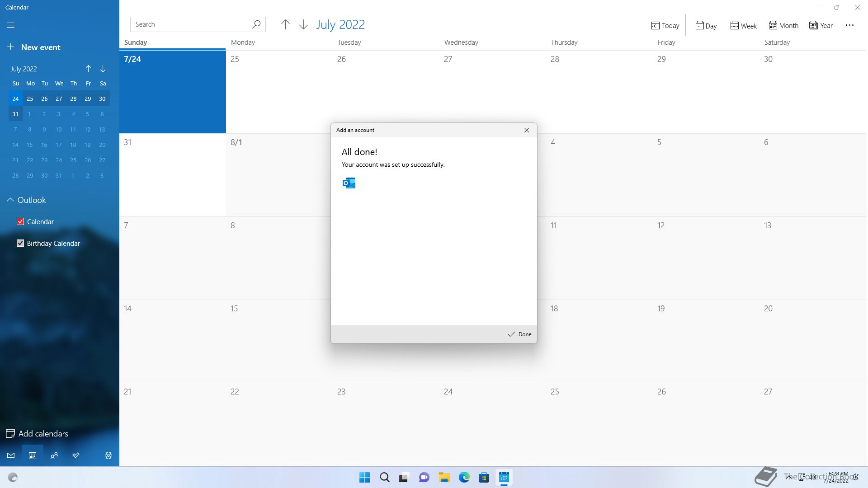
Task: Open the hamburger navigation menu
Action: [x=11, y=25]
